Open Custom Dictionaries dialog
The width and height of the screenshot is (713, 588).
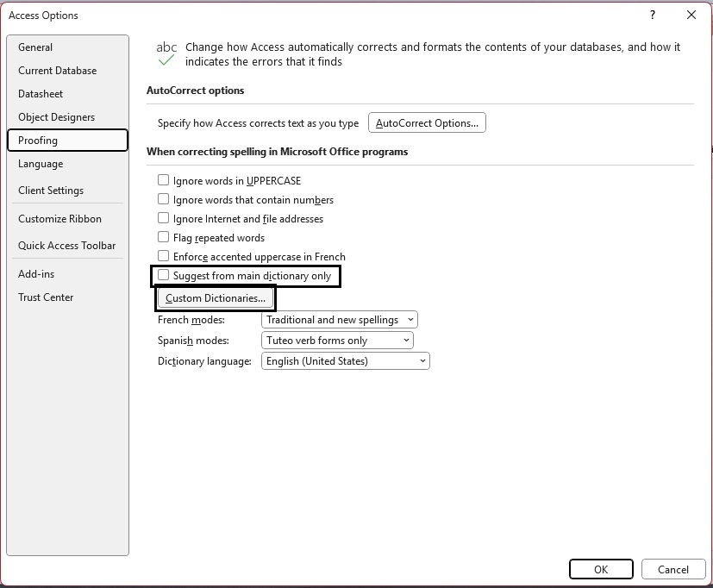(x=216, y=299)
